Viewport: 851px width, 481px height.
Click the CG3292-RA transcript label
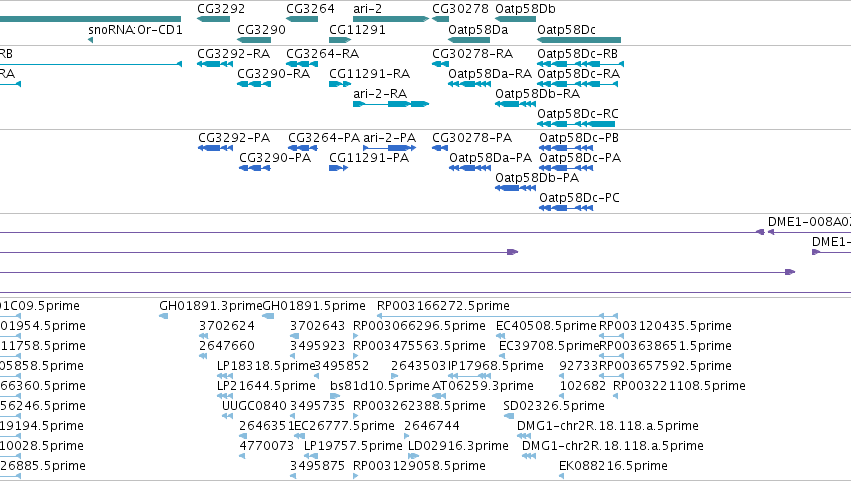click(x=233, y=54)
